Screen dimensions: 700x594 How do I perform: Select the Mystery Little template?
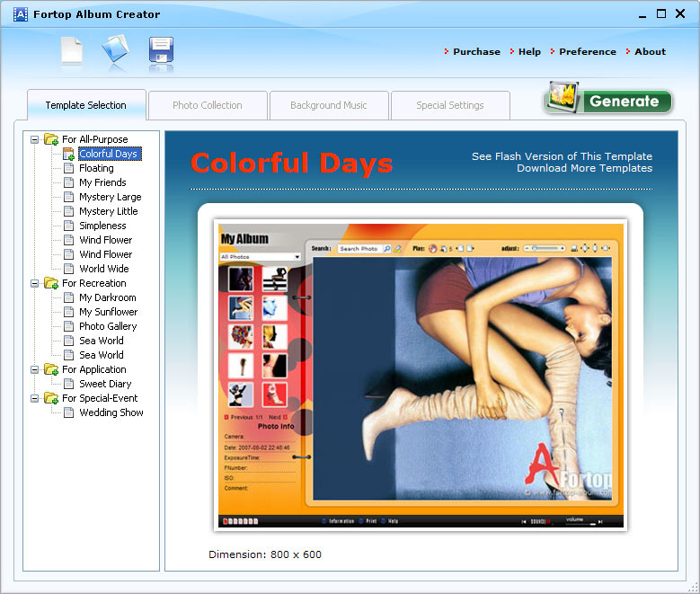109,211
